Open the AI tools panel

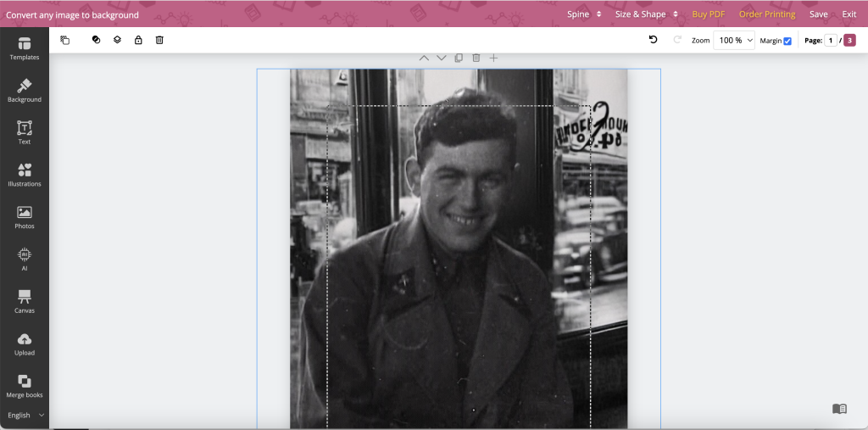tap(25, 259)
